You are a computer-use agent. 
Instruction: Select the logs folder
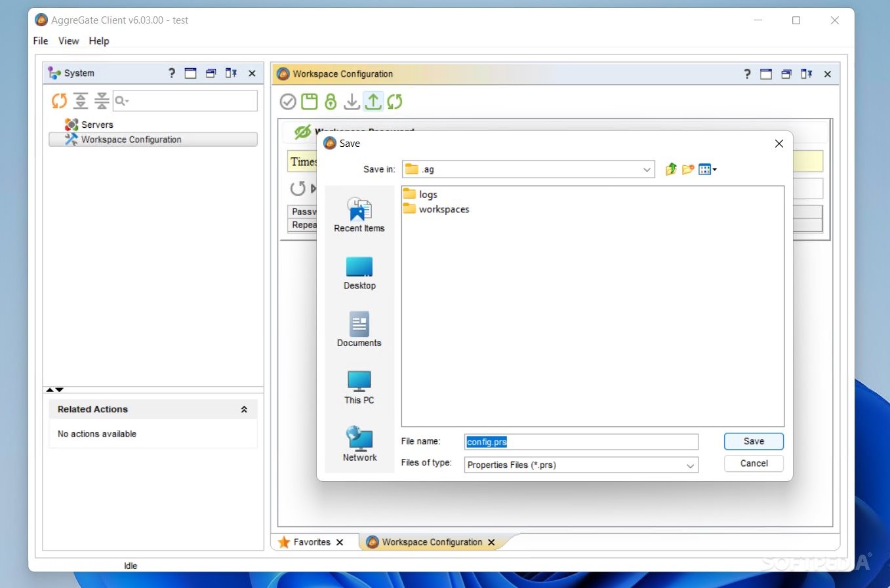(x=420, y=194)
